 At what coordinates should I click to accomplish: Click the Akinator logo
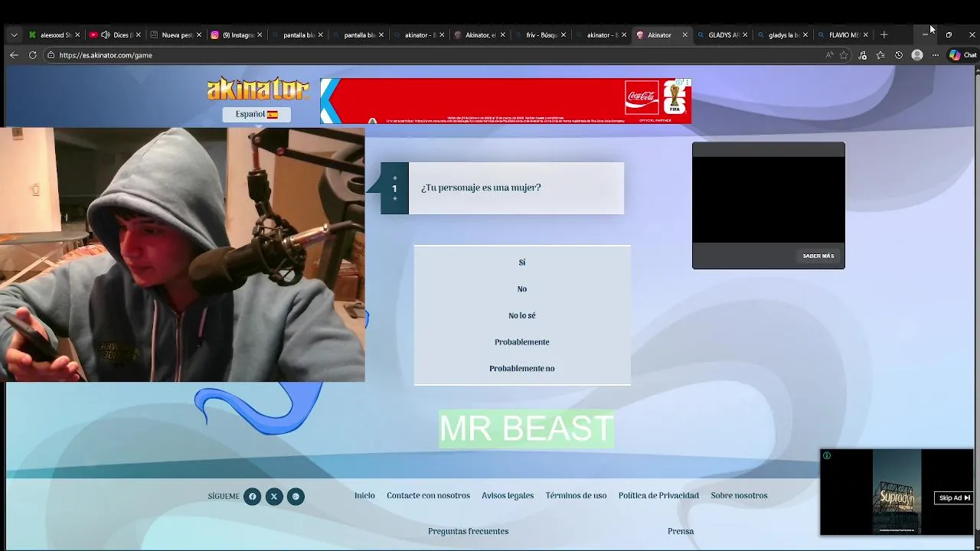click(x=258, y=89)
